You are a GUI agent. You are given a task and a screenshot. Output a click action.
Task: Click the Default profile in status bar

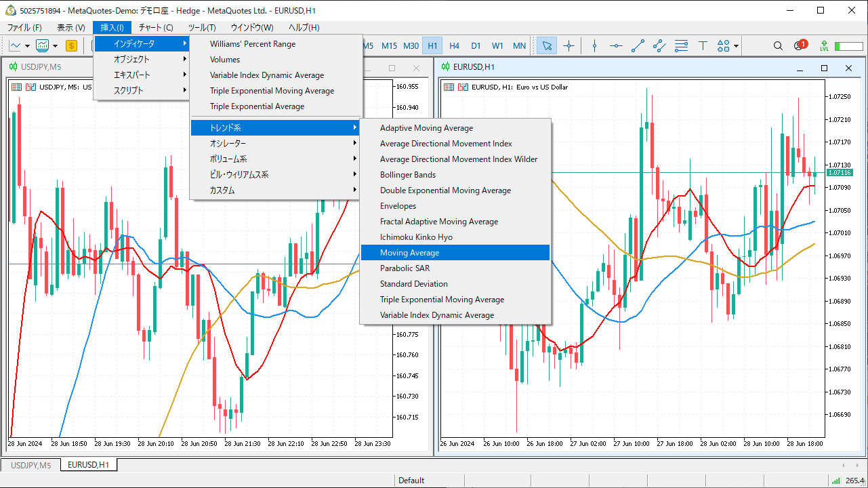point(411,480)
